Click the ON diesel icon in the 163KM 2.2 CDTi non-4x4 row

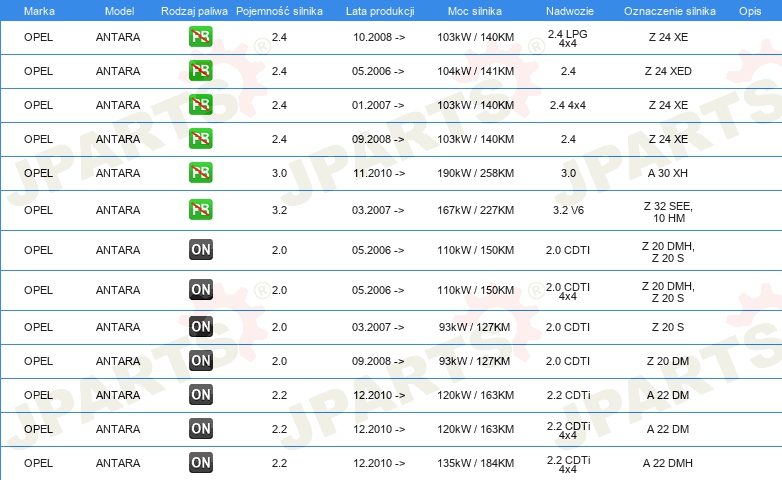[x=200, y=394]
